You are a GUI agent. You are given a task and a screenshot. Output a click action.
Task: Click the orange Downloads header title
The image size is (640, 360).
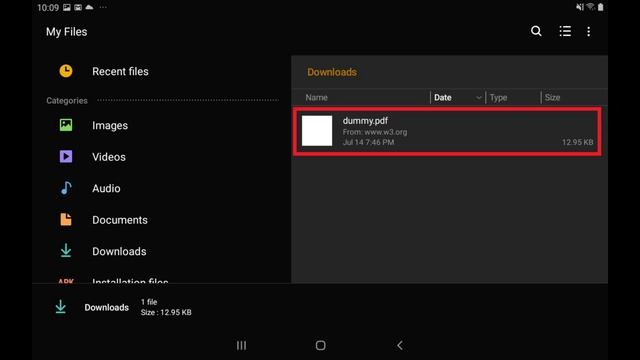(x=332, y=72)
